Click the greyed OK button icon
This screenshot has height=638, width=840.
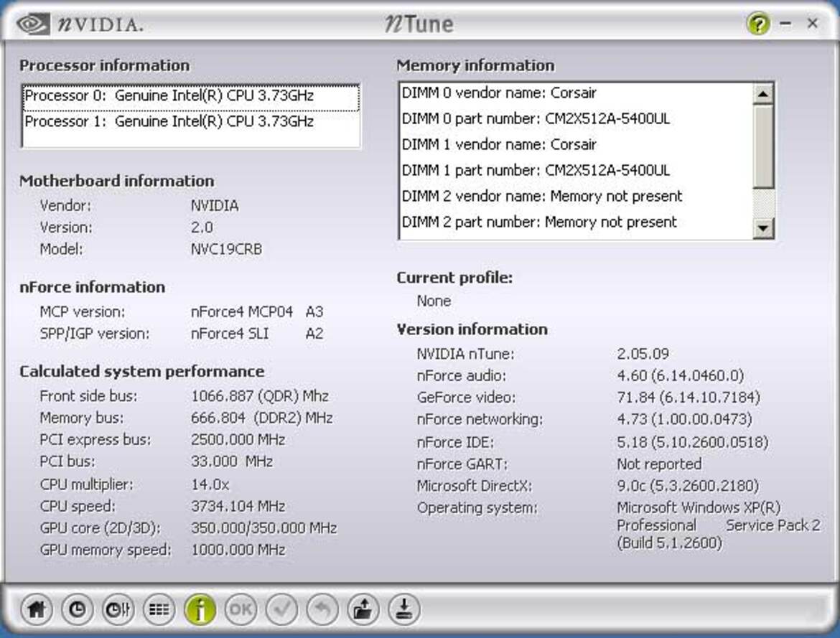click(x=241, y=609)
